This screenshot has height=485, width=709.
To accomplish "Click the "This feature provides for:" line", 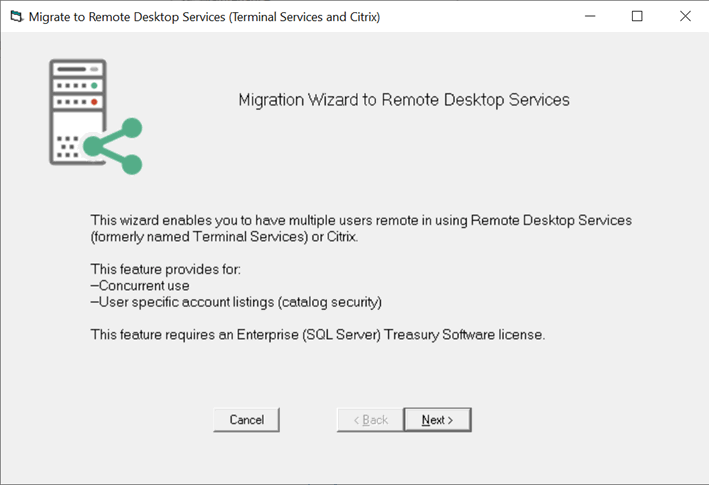I will point(160,269).
